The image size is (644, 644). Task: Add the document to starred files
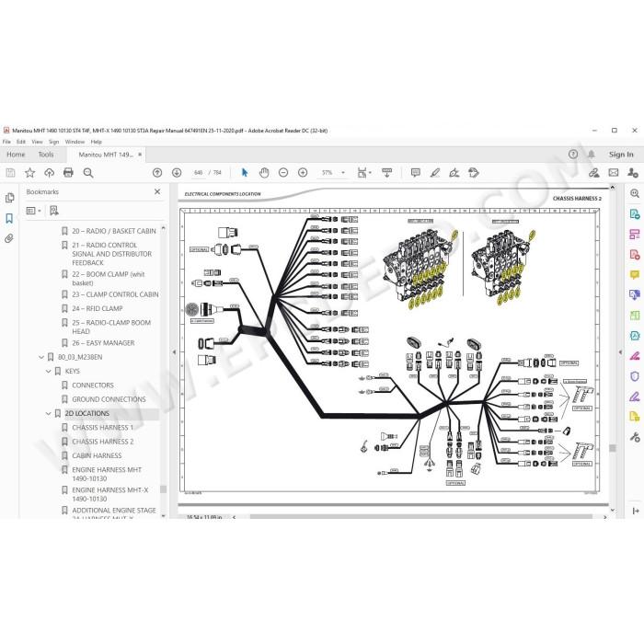(29, 173)
